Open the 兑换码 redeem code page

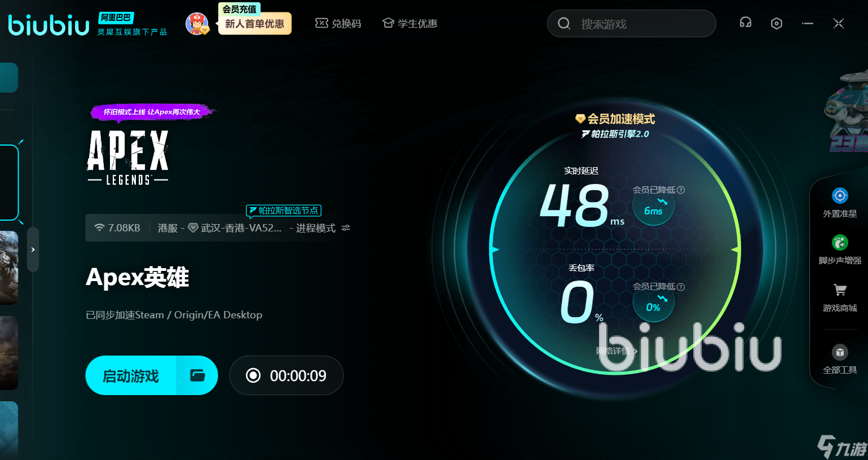pyautogui.click(x=338, y=24)
